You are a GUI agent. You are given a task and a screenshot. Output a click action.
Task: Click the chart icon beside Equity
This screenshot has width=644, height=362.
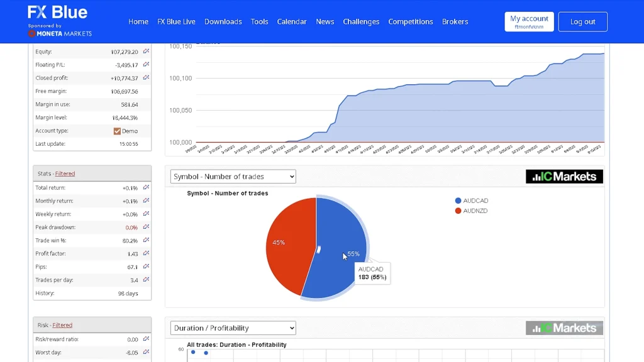click(146, 52)
